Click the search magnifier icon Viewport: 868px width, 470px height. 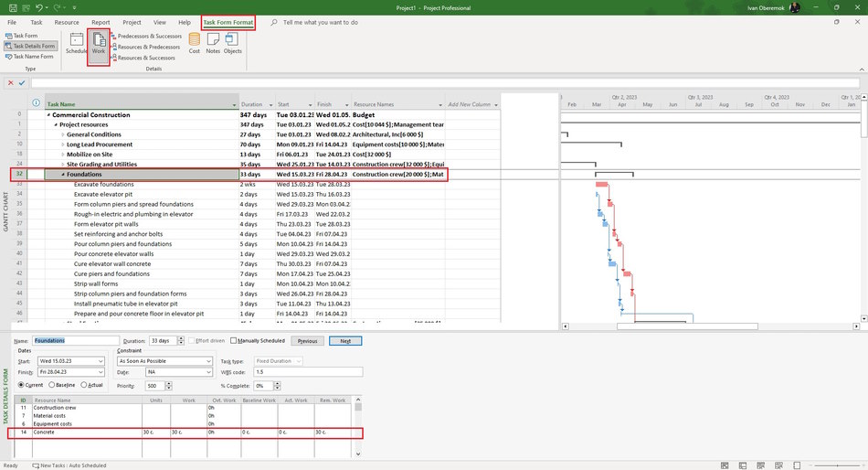[274, 22]
